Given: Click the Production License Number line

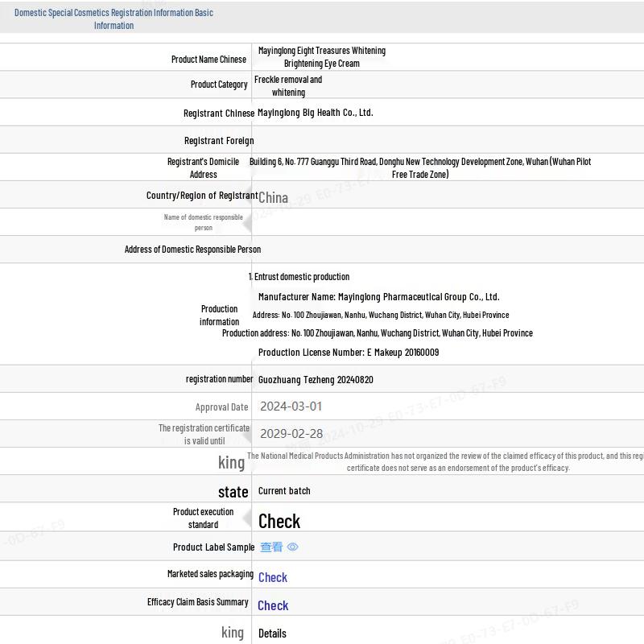Looking at the screenshot, I should pyautogui.click(x=349, y=353).
